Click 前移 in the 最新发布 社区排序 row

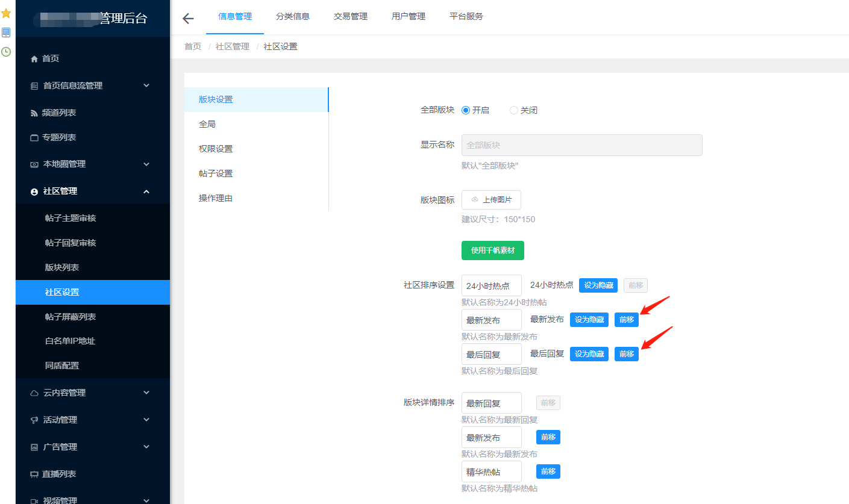(x=627, y=320)
